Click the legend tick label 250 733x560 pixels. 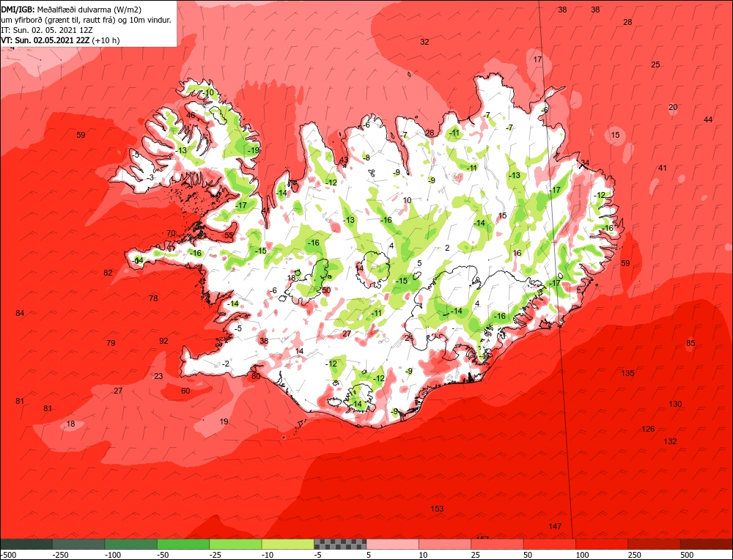click(x=635, y=555)
